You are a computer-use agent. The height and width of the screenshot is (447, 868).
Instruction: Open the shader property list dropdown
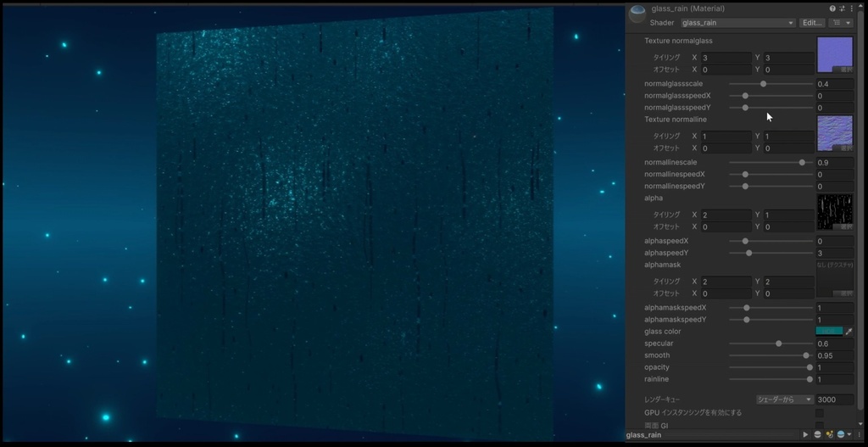(x=842, y=23)
